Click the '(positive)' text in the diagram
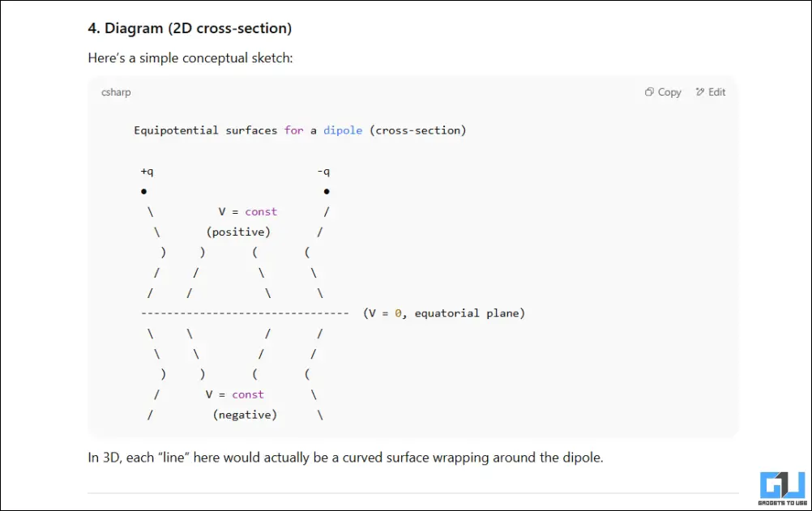The width and height of the screenshot is (812, 511). coord(238,232)
